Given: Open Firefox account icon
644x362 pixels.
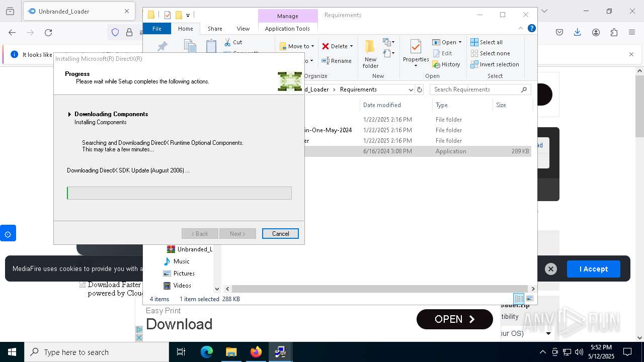Looking at the screenshot, I should [x=596, y=33].
